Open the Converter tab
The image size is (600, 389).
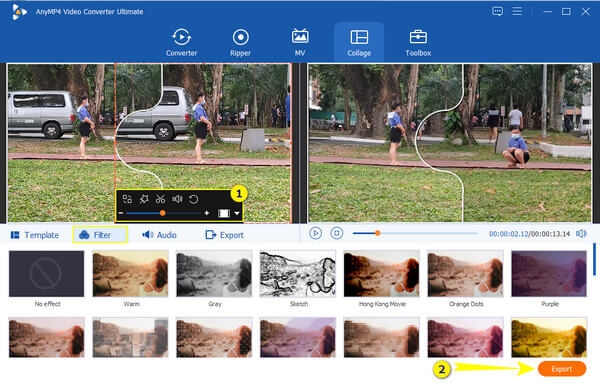pyautogui.click(x=181, y=42)
